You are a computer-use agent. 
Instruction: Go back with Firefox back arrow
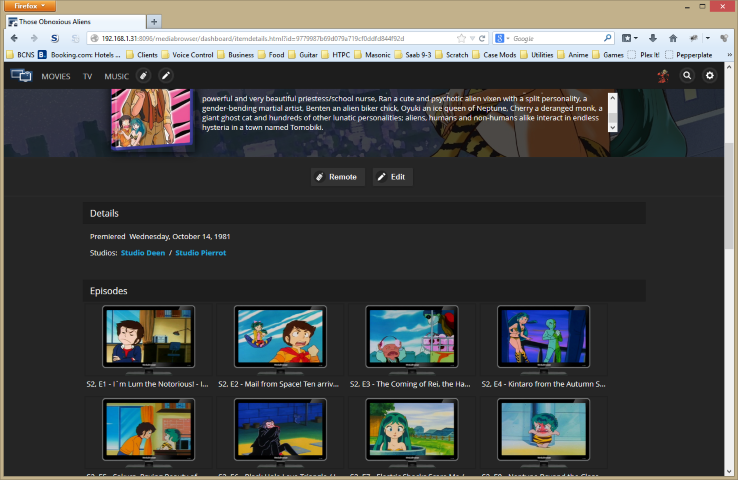pyautogui.click(x=14, y=38)
